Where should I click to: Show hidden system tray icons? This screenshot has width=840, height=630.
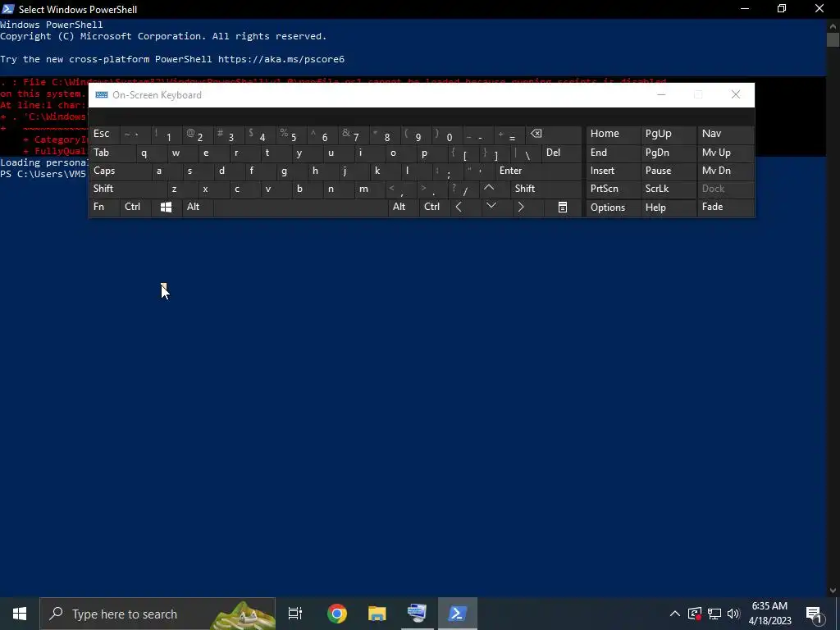tap(675, 614)
